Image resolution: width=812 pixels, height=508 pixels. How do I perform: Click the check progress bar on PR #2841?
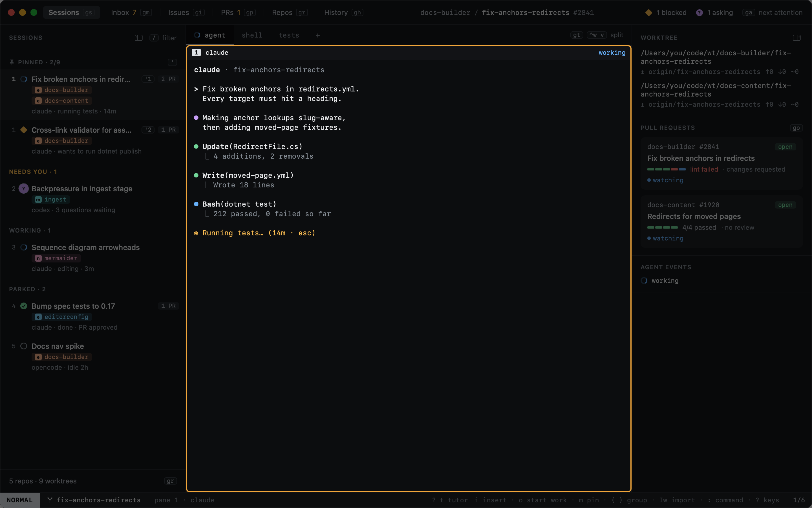[x=666, y=169]
